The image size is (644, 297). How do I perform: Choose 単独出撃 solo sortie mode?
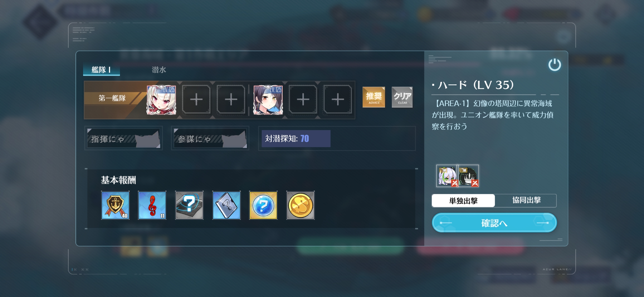click(463, 200)
